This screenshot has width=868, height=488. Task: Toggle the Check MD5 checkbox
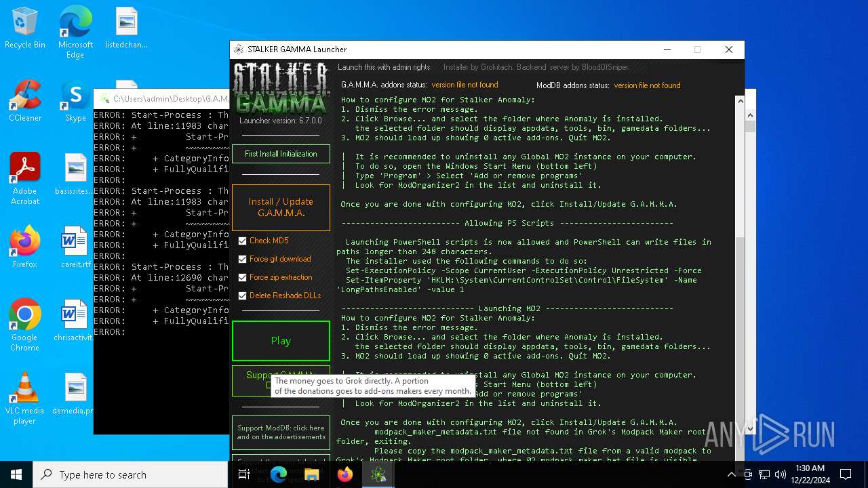coord(243,241)
